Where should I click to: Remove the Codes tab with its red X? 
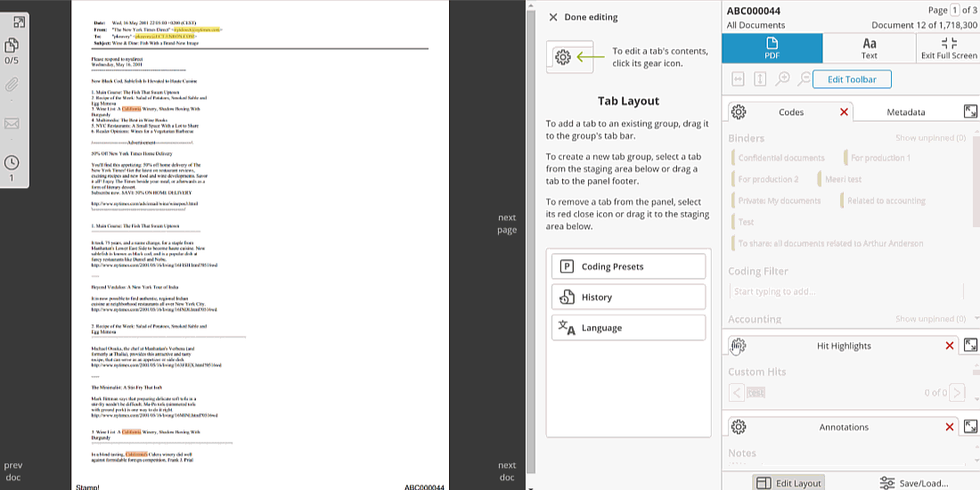point(844,112)
